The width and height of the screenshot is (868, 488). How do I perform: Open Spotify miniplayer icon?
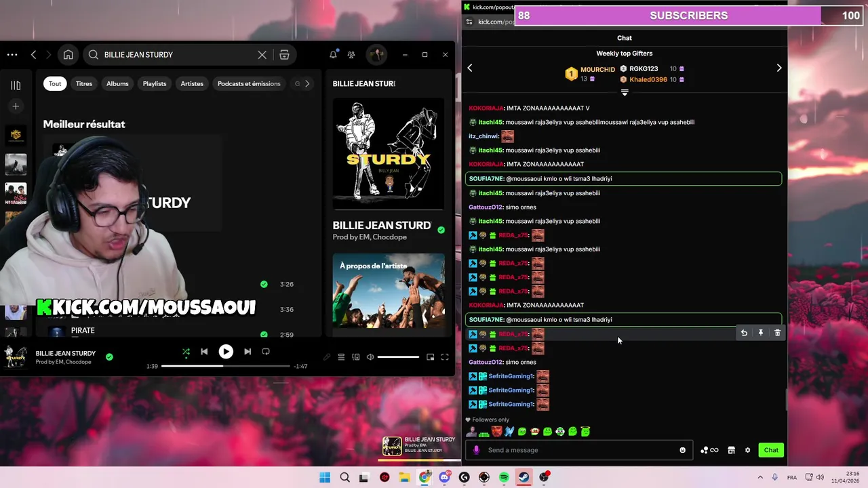point(430,357)
